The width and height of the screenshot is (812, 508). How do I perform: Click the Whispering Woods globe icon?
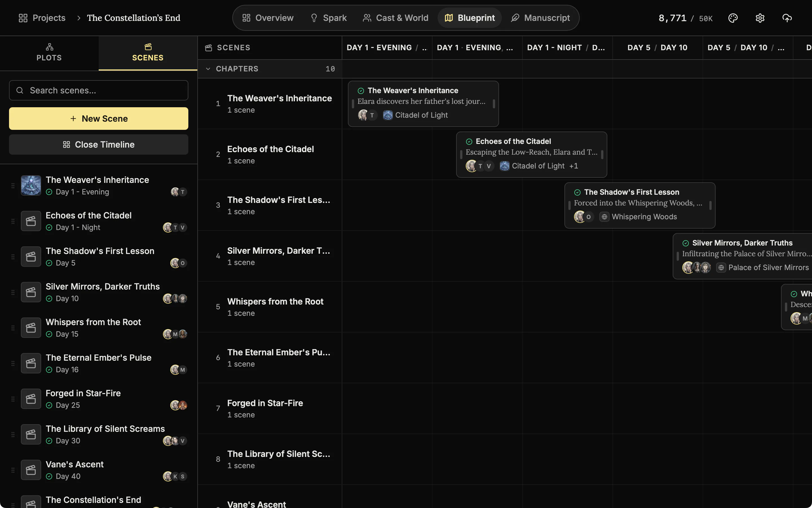tap(604, 217)
